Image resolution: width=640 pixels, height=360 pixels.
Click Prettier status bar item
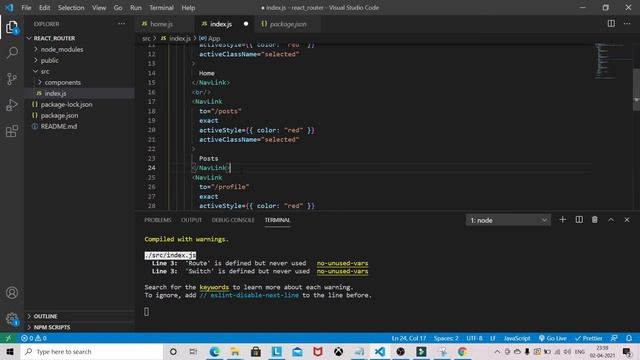589,338
